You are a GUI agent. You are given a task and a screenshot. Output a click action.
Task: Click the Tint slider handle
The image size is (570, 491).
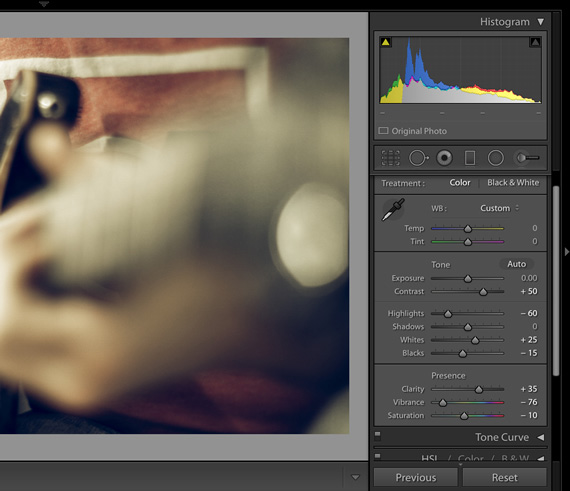pos(468,242)
